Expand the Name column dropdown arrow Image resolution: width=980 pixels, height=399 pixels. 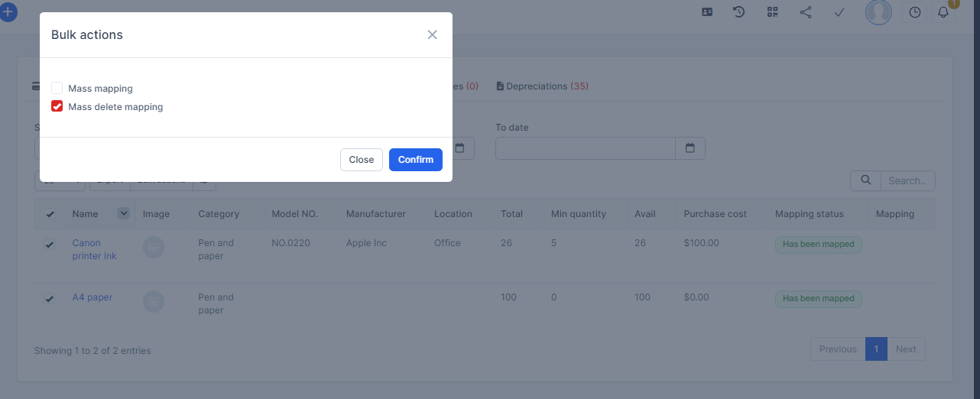click(x=123, y=214)
